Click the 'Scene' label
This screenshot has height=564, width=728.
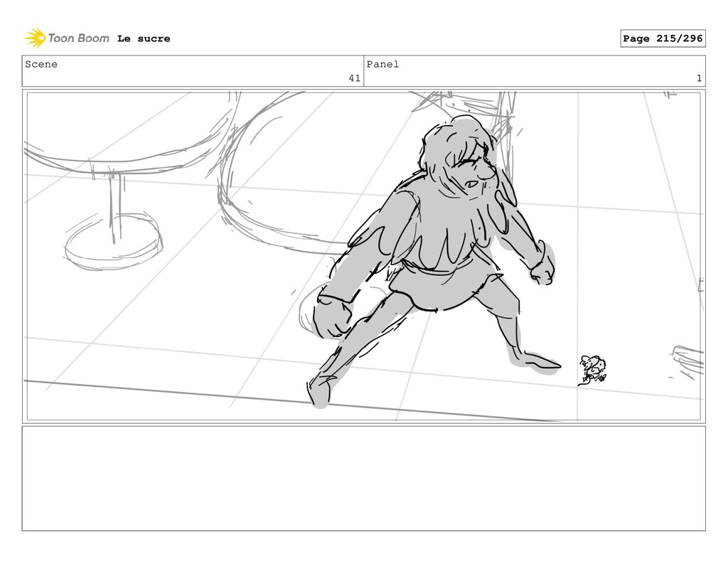tap(41, 64)
